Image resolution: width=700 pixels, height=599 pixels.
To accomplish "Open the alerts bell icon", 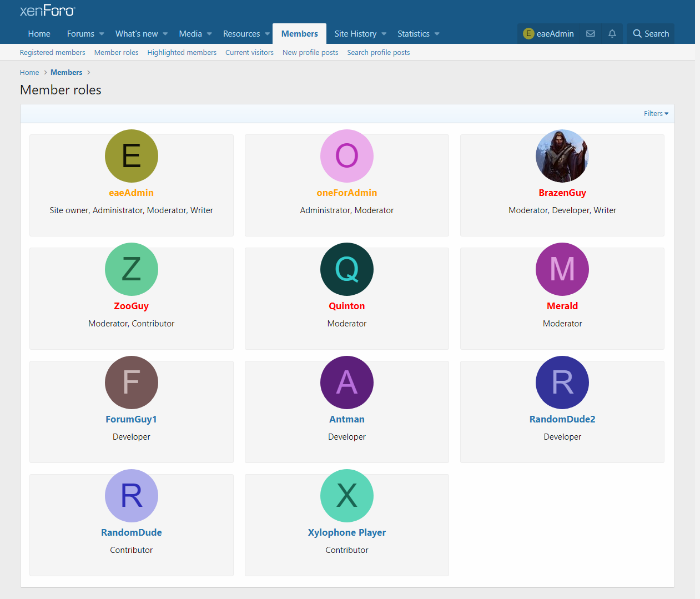I will click(612, 34).
